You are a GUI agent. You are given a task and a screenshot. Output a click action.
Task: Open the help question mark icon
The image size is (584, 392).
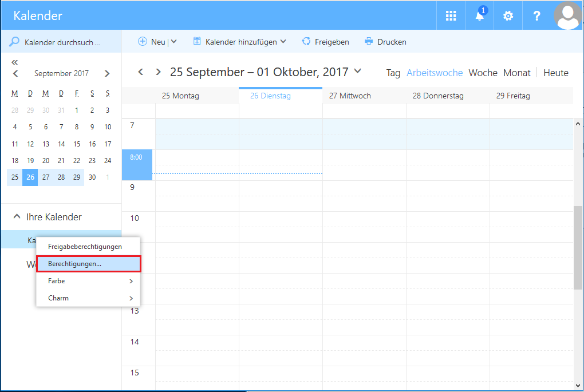pos(536,15)
